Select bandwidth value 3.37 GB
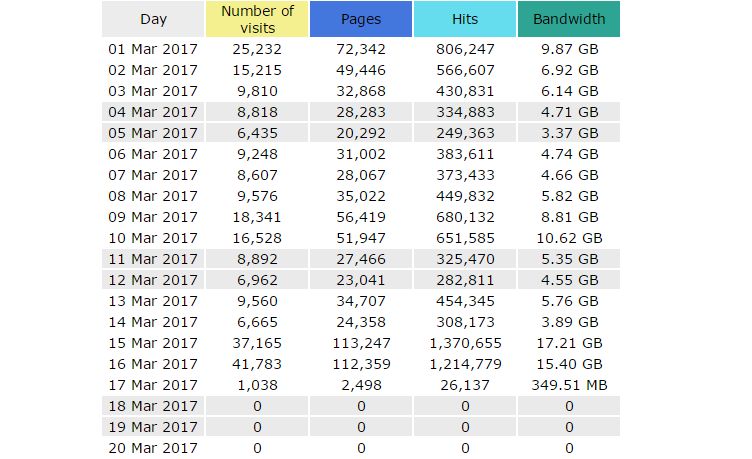 pyautogui.click(x=569, y=133)
